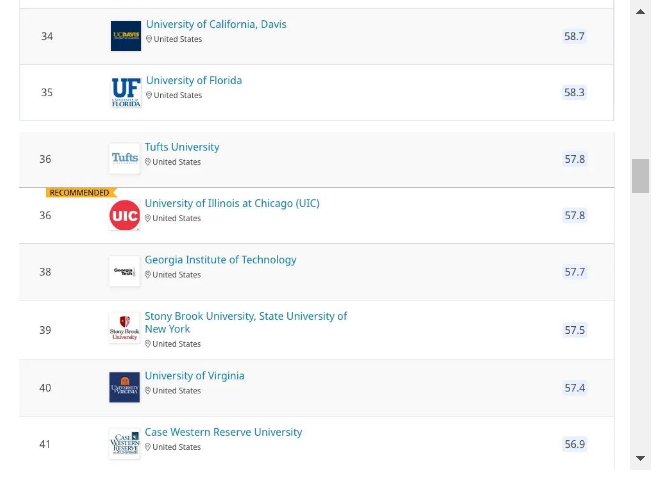Click the UC Davis logo thumbnail
This screenshot has width=661, height=494.
[x=126, y=36]
